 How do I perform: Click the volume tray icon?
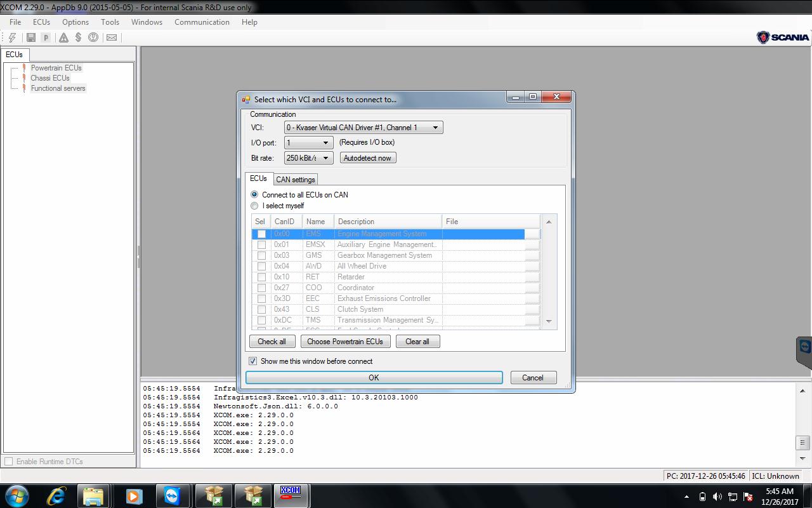coord(717,497)
